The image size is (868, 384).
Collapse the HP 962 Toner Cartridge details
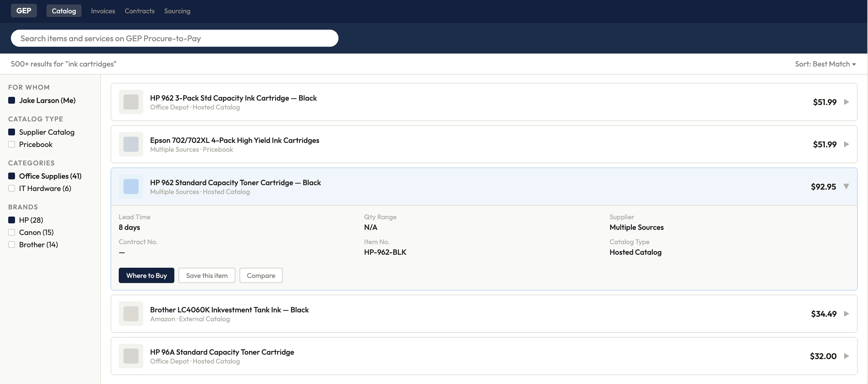(x=846, y=186)
